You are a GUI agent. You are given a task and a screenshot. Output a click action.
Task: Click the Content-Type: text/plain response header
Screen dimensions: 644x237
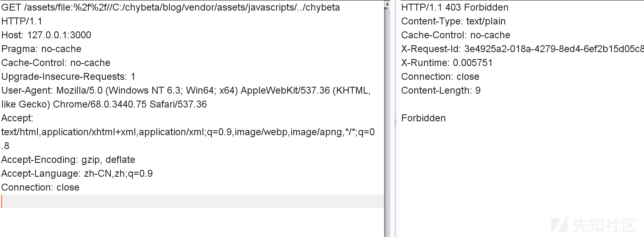point(453,22)
